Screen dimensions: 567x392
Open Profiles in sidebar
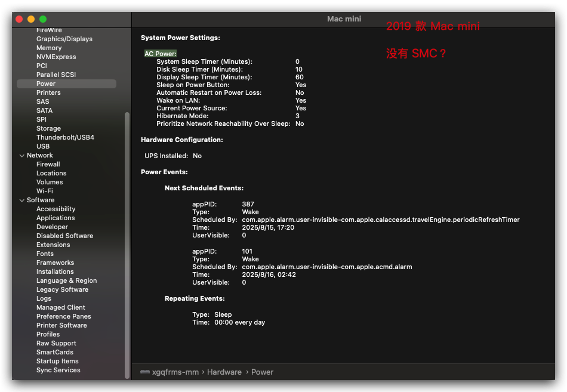[x=48, y=334]
